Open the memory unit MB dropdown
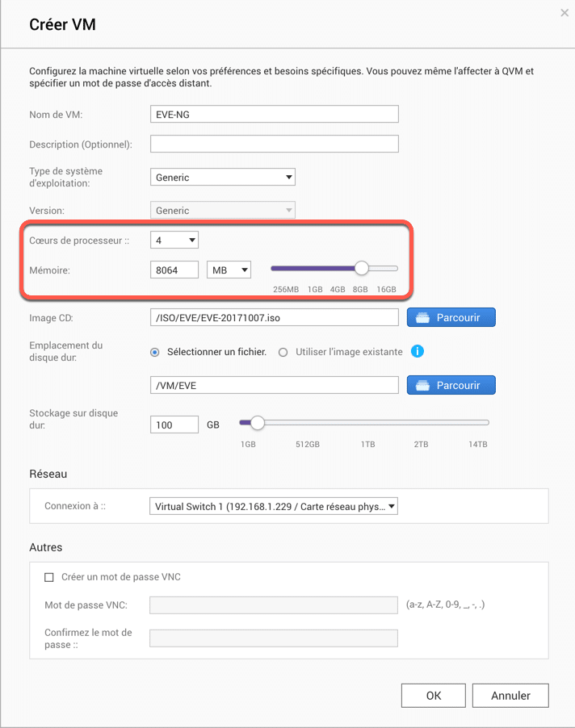 click(229, 270)
